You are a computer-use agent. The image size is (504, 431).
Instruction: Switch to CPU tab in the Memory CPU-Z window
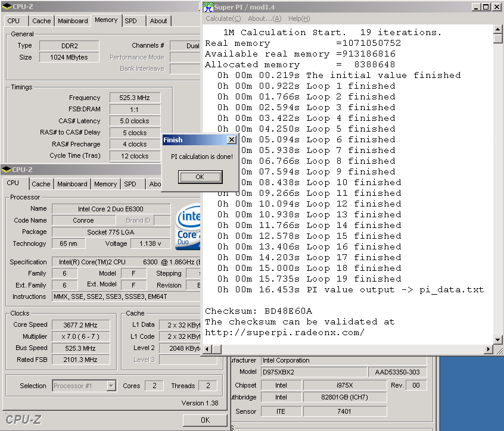14,21
